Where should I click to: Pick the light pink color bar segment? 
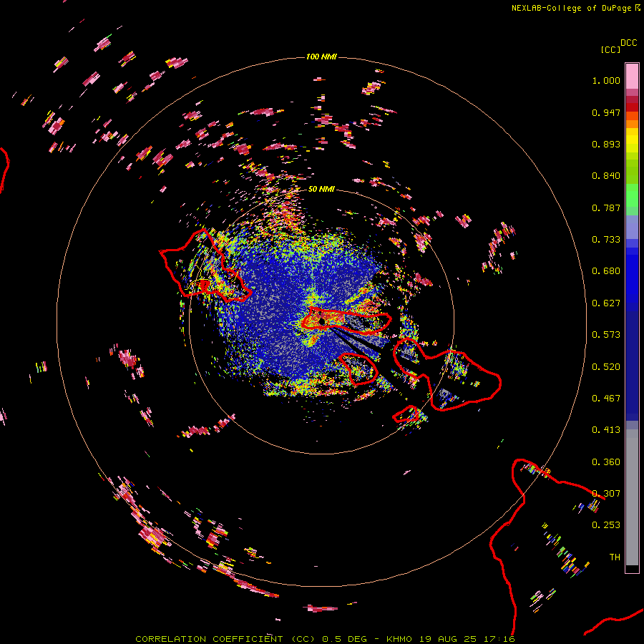click(632, 77)
